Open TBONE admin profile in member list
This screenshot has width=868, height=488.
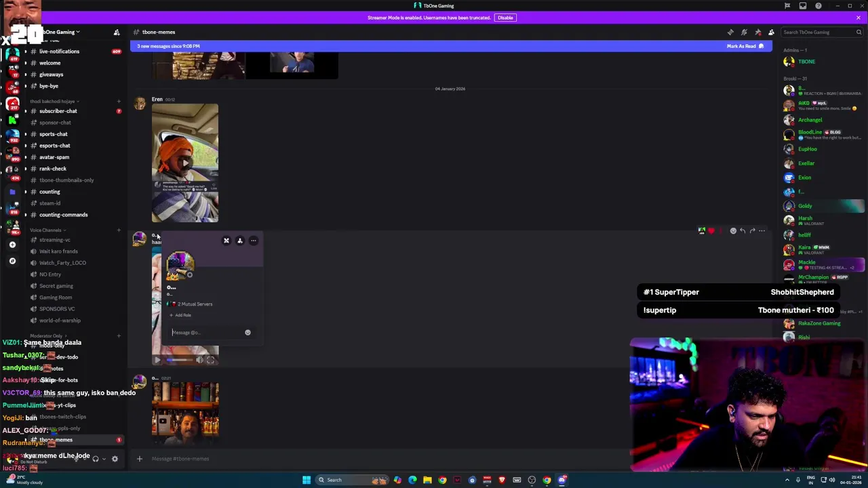coord(824,62)
